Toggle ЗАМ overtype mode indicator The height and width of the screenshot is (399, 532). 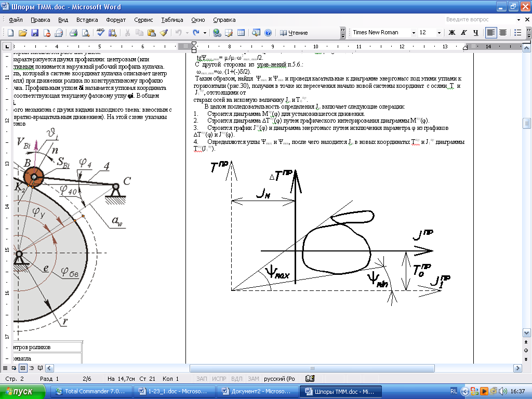pyautogui.click(x=253, y=379)
